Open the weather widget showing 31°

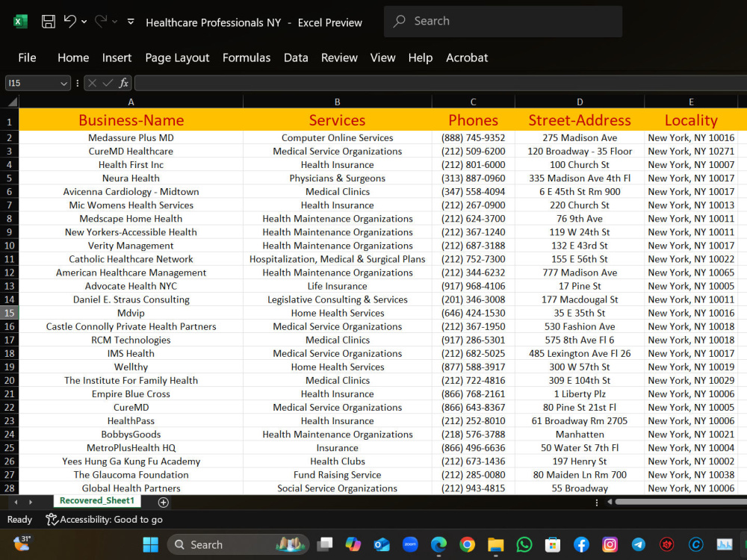pyautogui.click(x=22, y=543)
